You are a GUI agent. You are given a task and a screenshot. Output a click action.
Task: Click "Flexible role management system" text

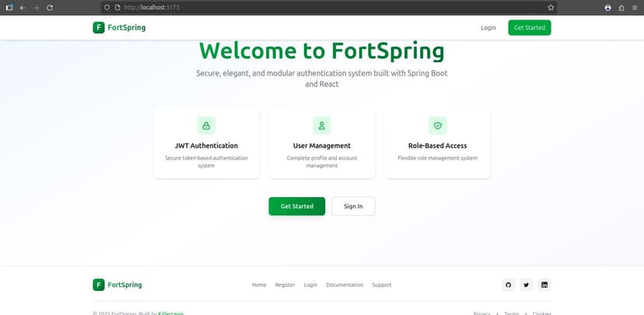tap(437, 158)
